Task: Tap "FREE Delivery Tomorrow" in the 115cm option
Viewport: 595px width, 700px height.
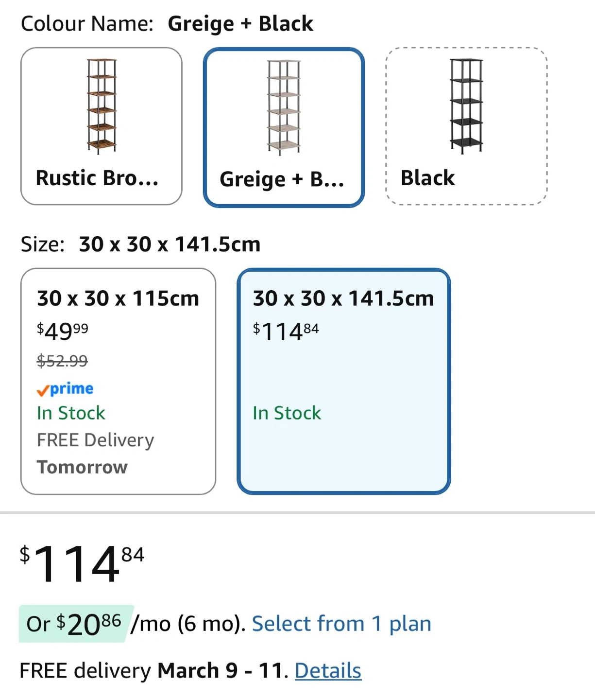Action: (95, 453)
